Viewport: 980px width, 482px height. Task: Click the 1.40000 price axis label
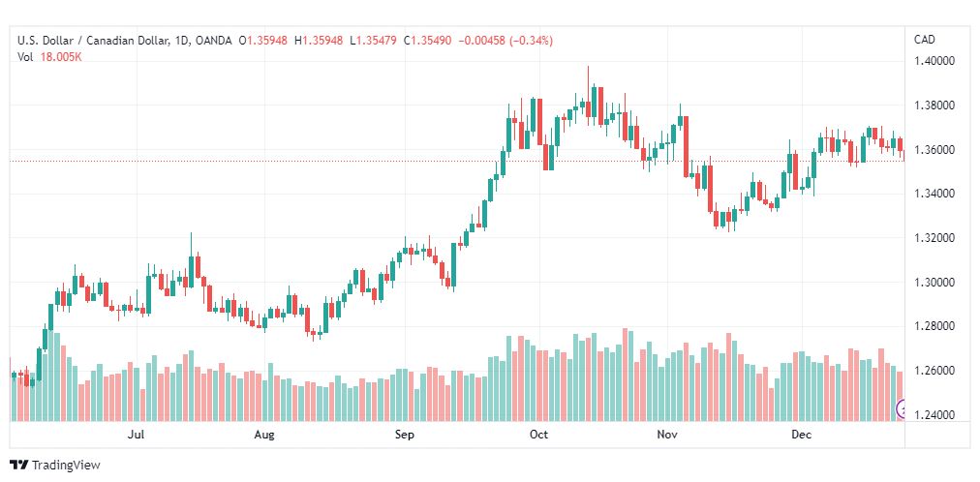click(x=935, y=61)
